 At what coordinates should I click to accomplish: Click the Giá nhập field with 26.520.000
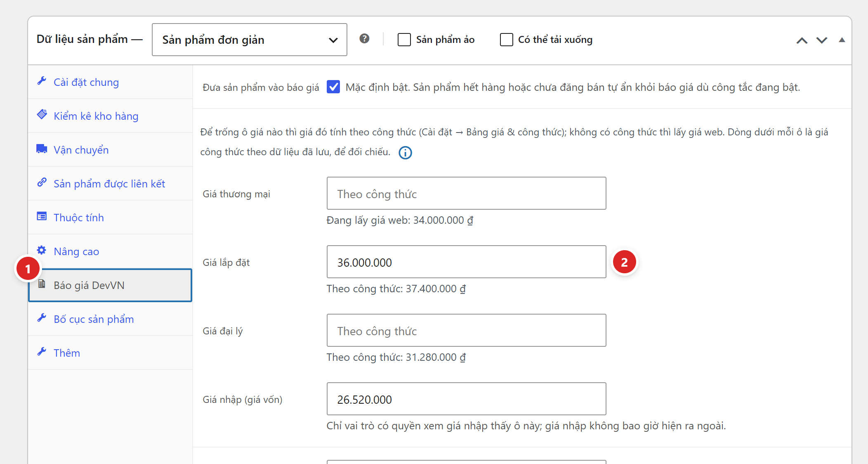pos(467,399)
